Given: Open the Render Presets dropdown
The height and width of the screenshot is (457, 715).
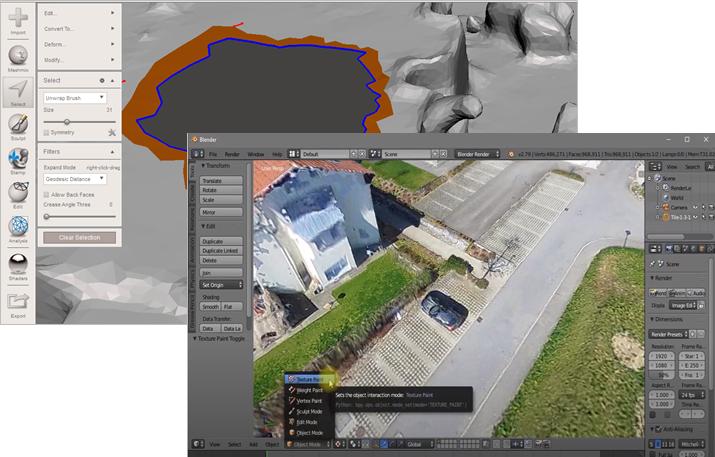Looking at the screenshot, I should click(669, 334).
